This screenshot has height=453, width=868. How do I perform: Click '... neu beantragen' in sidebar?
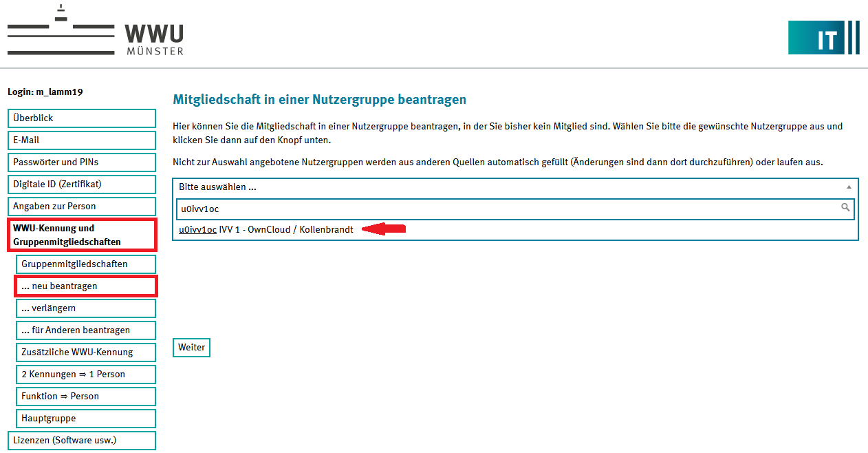pyautogui.click(x=86, y=286)
